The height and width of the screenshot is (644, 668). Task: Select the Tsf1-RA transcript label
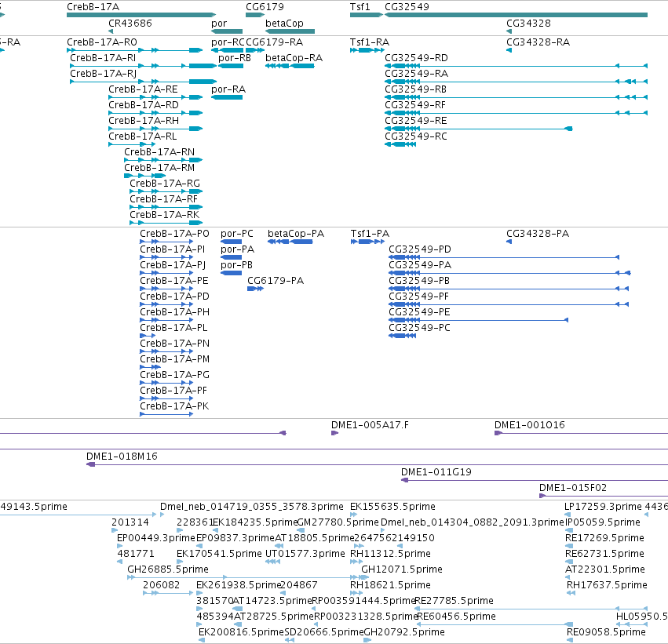click(x=370, y=42)
